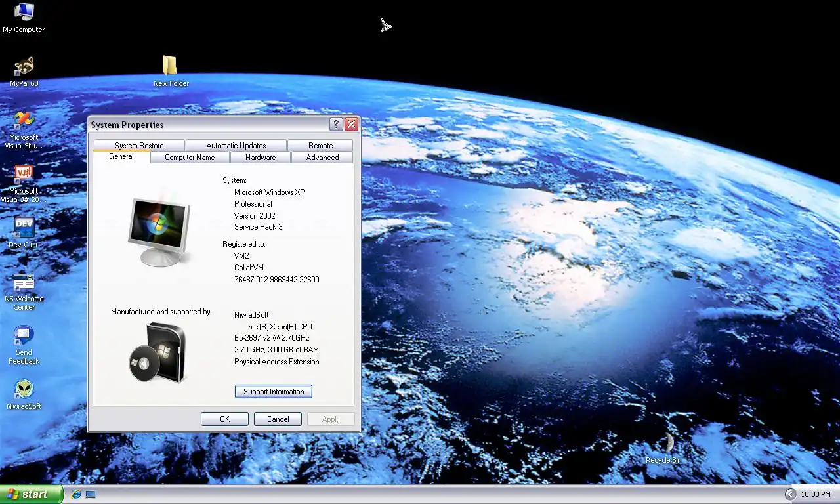Click the 'E5-2697 v2 @ 2.70GHz' text
The height and width of the screenshot is (504, 840).
(272, 338)
